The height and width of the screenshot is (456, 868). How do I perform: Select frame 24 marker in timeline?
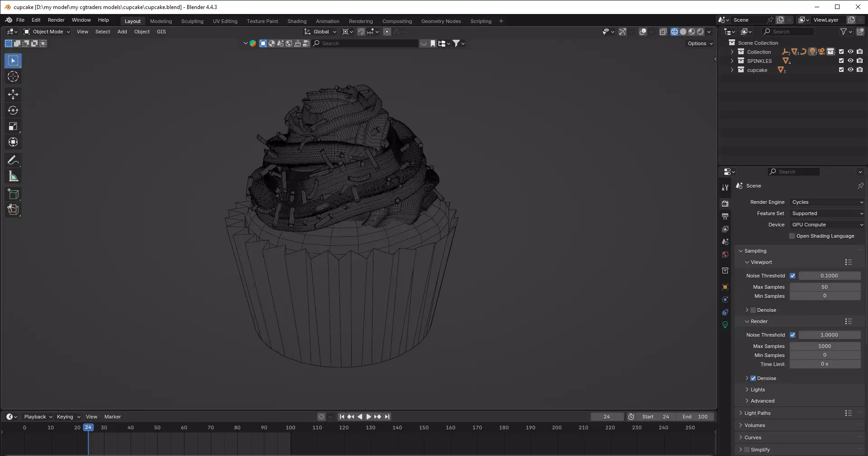(x=88, y=427)
